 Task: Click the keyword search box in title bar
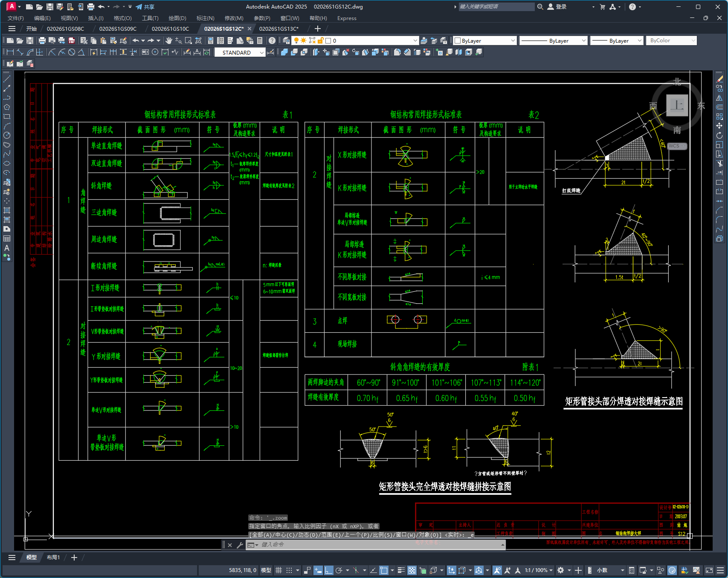[x=496, y=7]
